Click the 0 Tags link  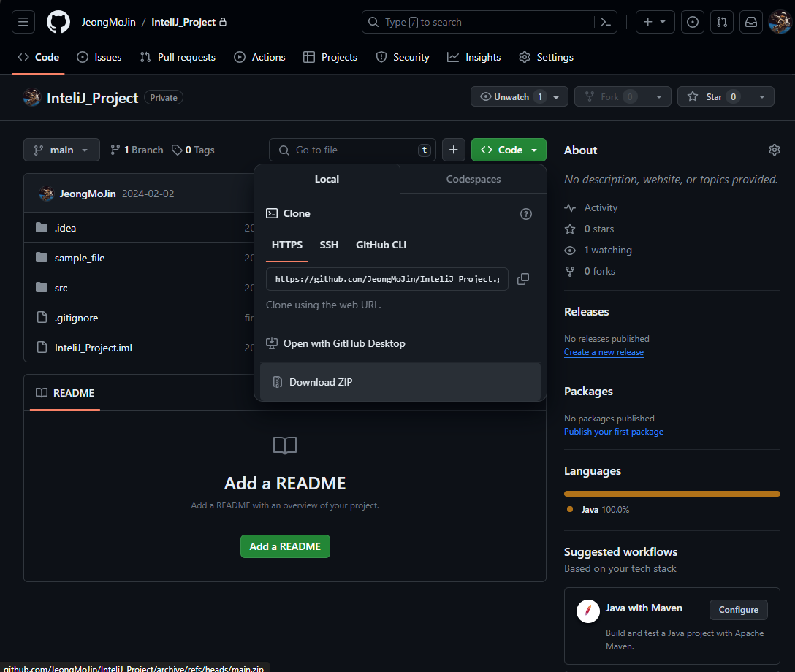[193, 150]
